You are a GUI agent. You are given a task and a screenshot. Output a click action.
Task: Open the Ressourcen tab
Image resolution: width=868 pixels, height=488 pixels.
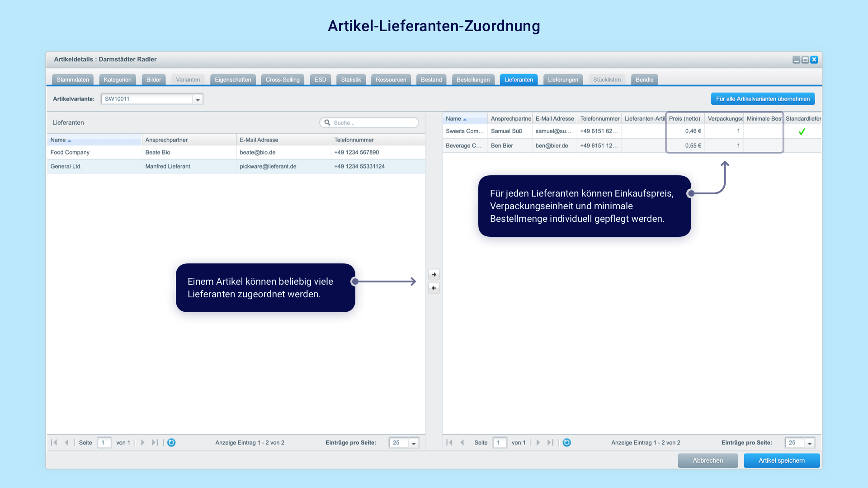(x=391, y=80)
